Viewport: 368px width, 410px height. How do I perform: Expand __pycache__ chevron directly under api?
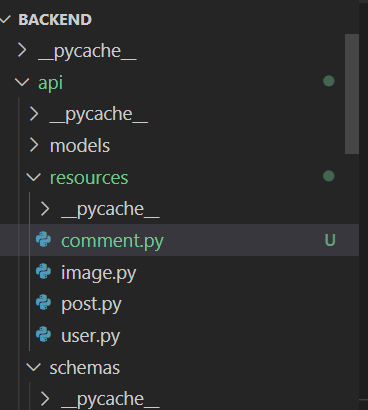(34, 114)
